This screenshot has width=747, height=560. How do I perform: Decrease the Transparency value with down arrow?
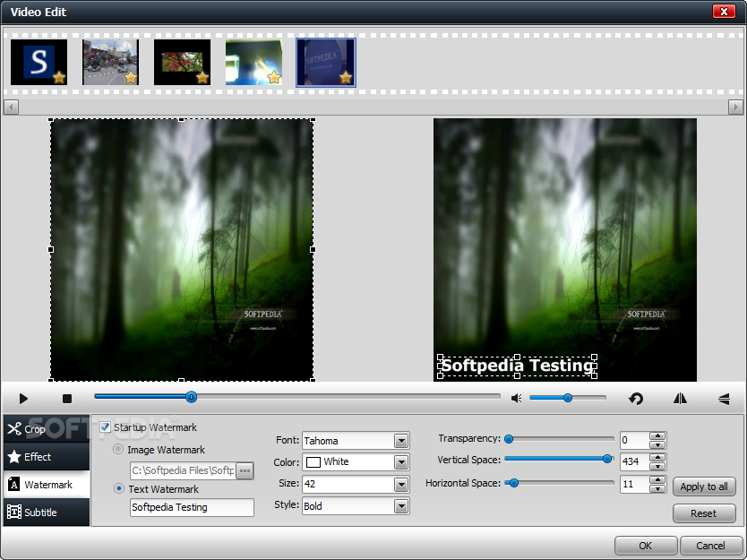[657, 444]
